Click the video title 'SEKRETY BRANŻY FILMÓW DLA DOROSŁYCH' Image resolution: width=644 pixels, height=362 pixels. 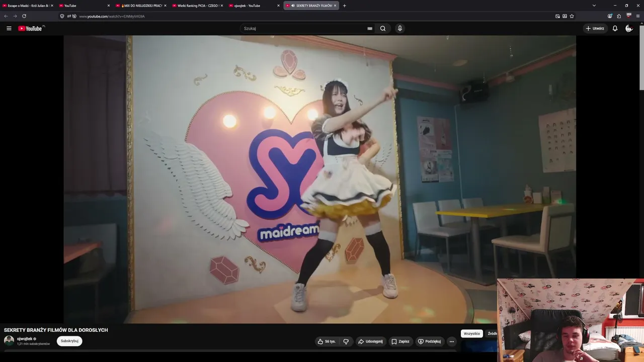(56, 330)
